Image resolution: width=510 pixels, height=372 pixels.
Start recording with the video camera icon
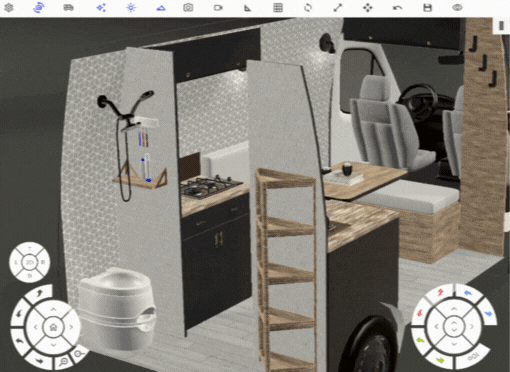tap(218, 7)
